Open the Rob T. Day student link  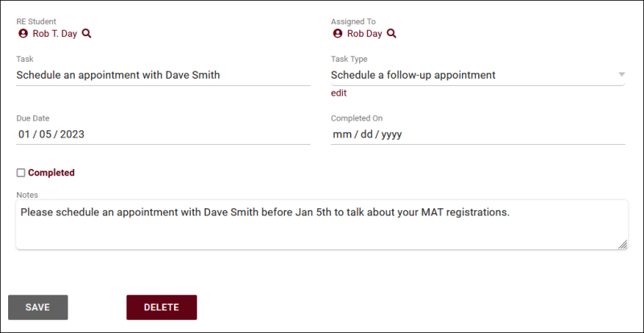55,34
